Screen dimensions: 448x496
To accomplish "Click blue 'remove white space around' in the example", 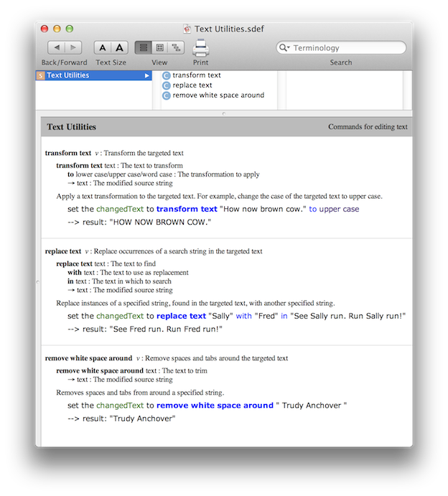I will tap(215, 406).
